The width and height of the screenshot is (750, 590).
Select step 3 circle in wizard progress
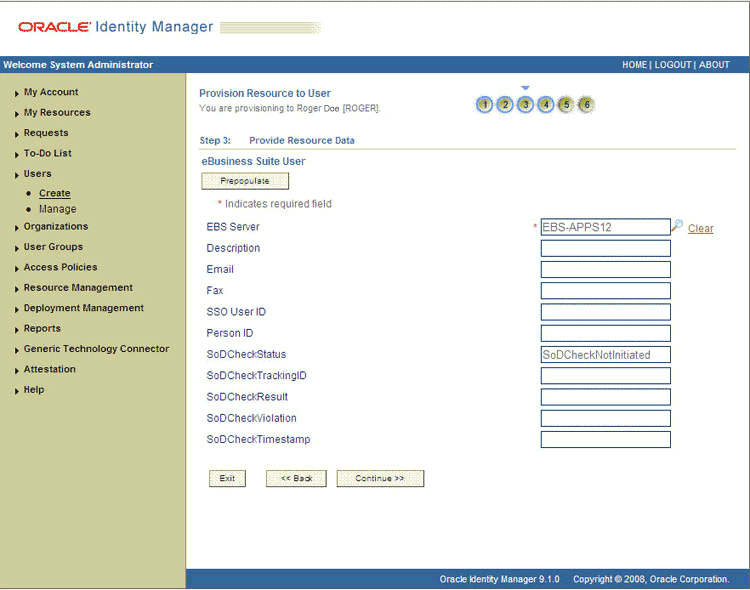click(525, 104)
